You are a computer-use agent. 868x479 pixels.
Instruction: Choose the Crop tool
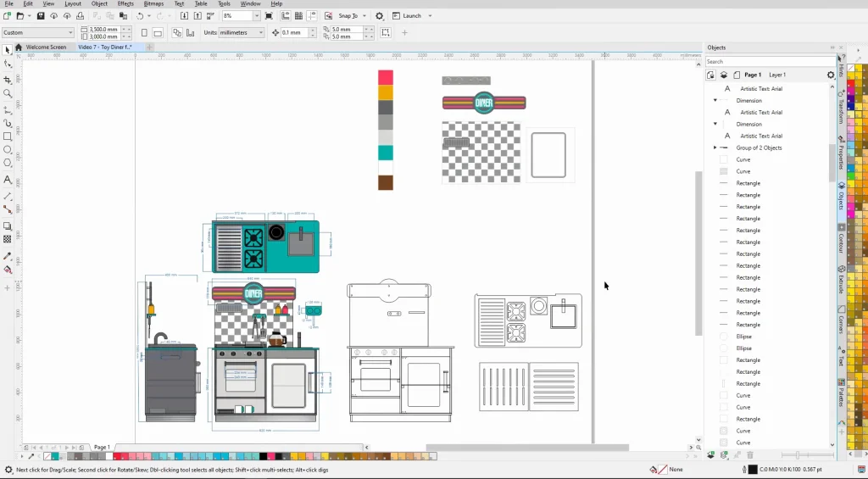point(8,79)
